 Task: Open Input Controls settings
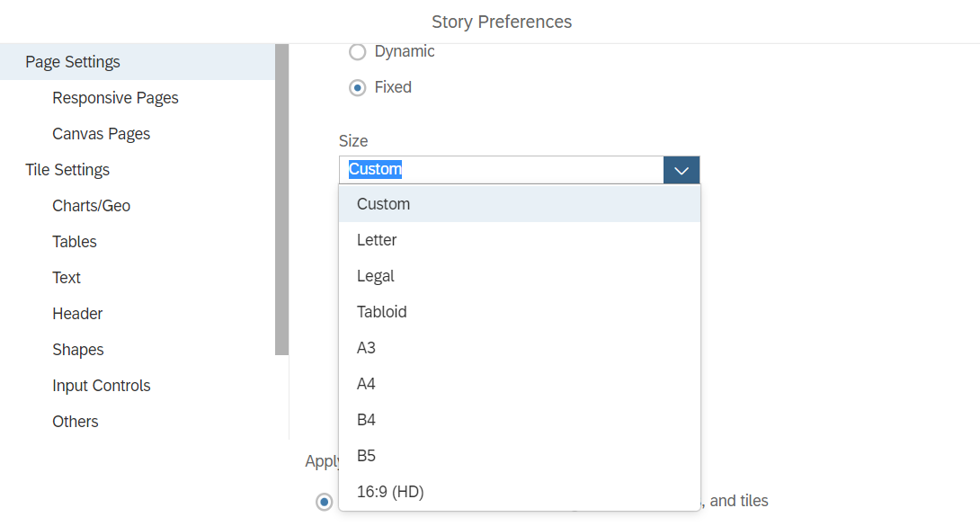click(x=101, y=386)
